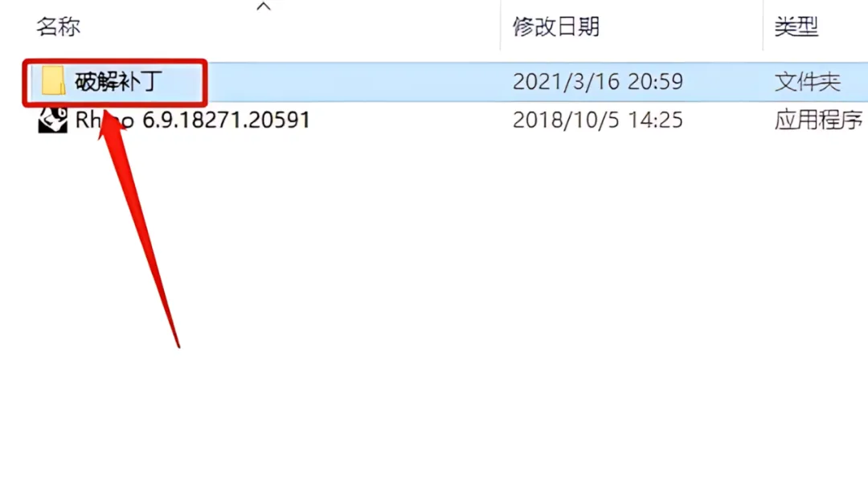Select the Rhino 6.9.18271.20591 file name
Viewport: 868px width, 480px height.
point(192,120)
